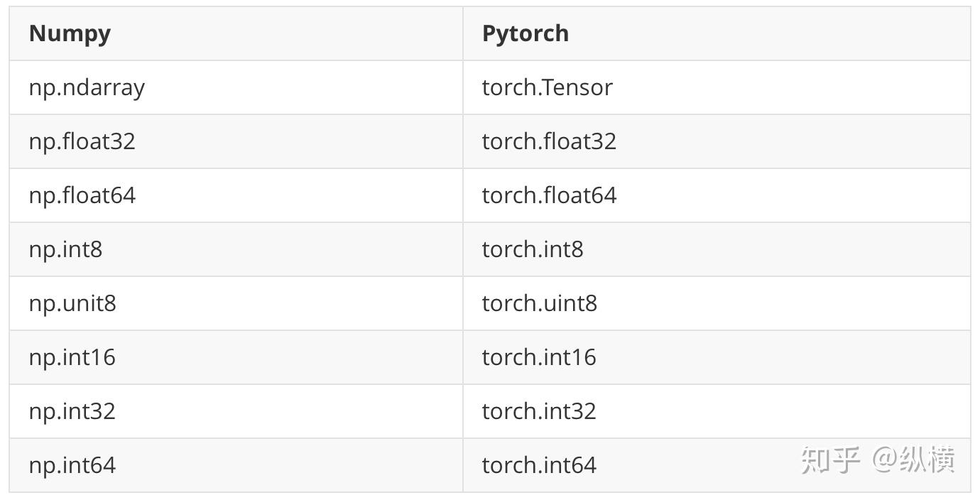Click the @纵横 author watermark

tap(914, 460)
